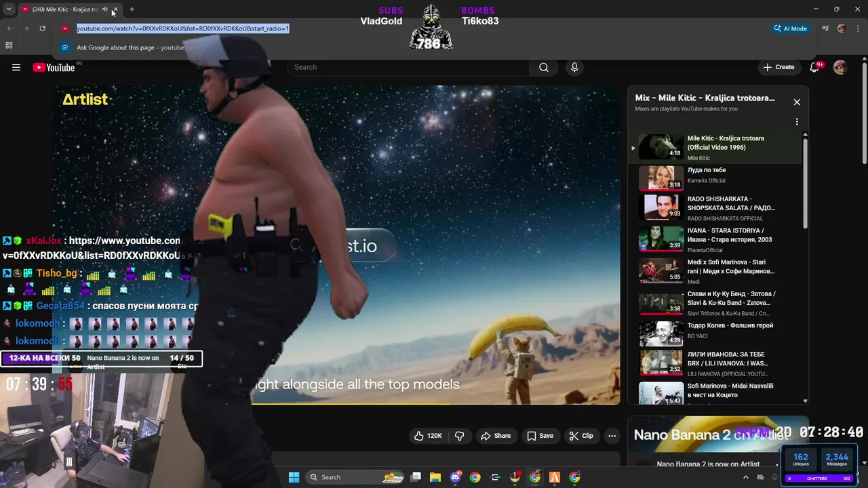Open pinned Chrome icon next to Discord
This screenshot has width=868, height=488.
[x=475, y=477]
